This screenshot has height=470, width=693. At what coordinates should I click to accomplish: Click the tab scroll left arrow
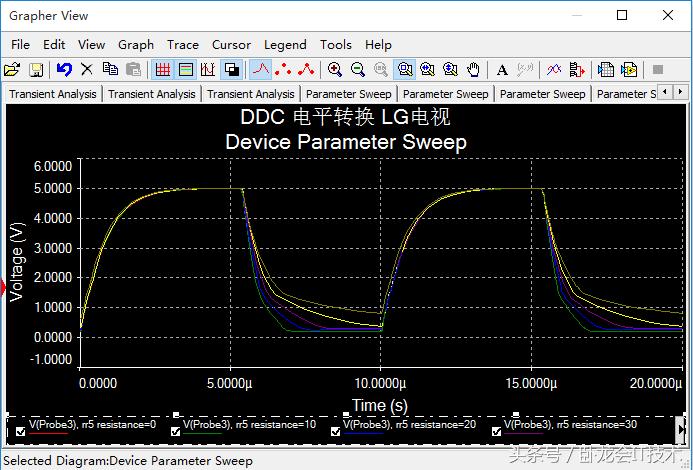coord(665,92)
